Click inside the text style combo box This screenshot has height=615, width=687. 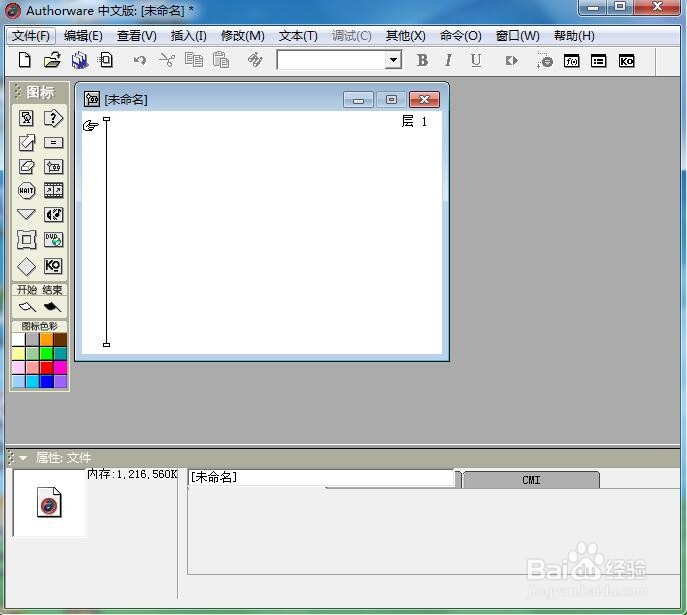pyautogui.click(x=331, y=60)
